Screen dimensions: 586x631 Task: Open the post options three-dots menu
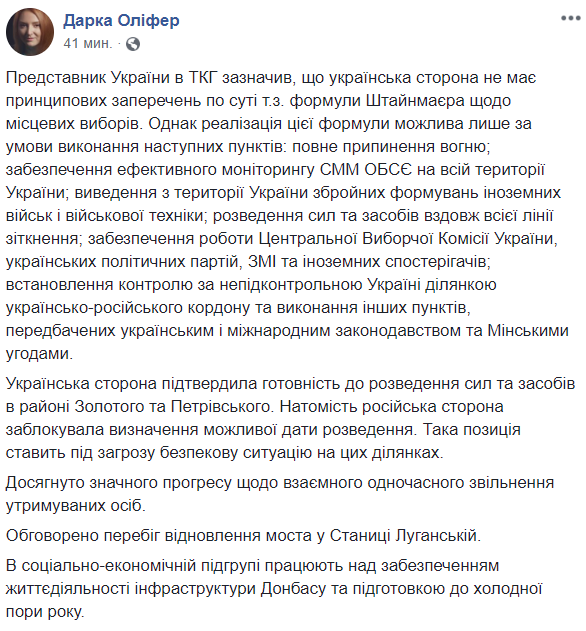coord(571,18)
